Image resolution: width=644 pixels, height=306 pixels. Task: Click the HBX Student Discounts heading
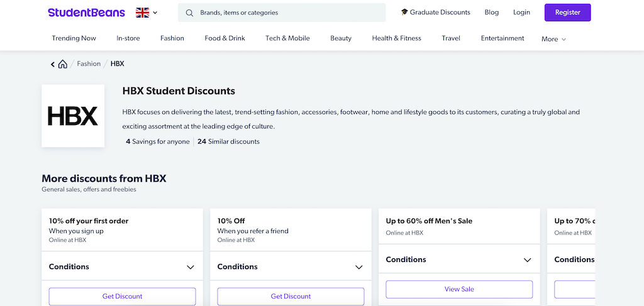(x=179, y=90)
